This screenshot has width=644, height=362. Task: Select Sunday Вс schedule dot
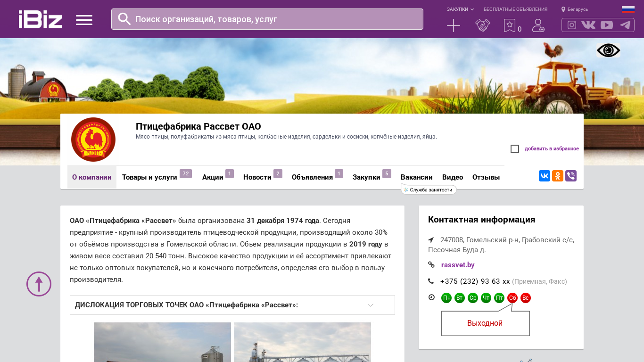pos(526,298)
